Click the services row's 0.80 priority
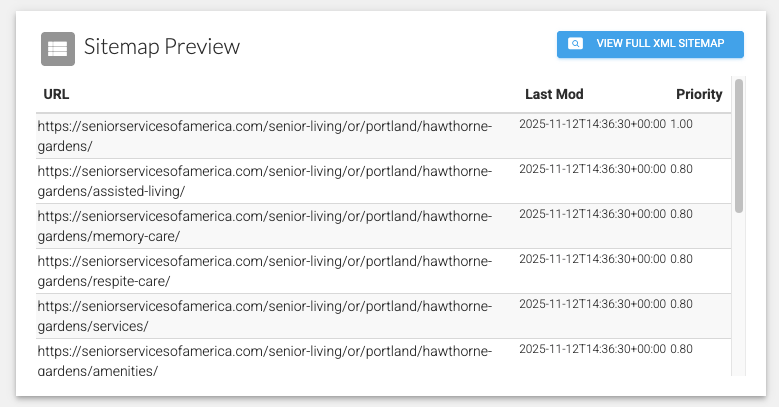Screen dimensions: 779x407 pyautogui.click(x=681, y=304)
